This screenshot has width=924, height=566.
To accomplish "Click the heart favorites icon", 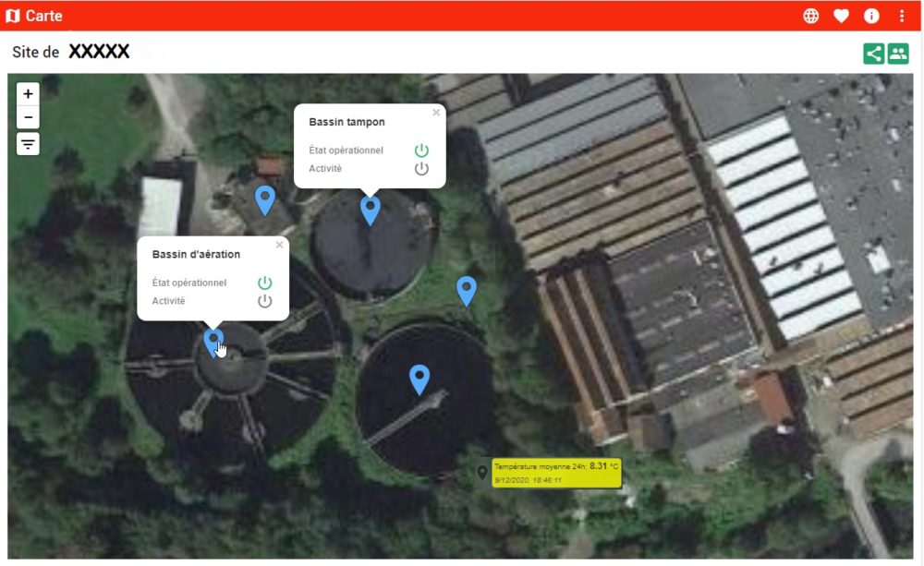I will pos(841,16).
